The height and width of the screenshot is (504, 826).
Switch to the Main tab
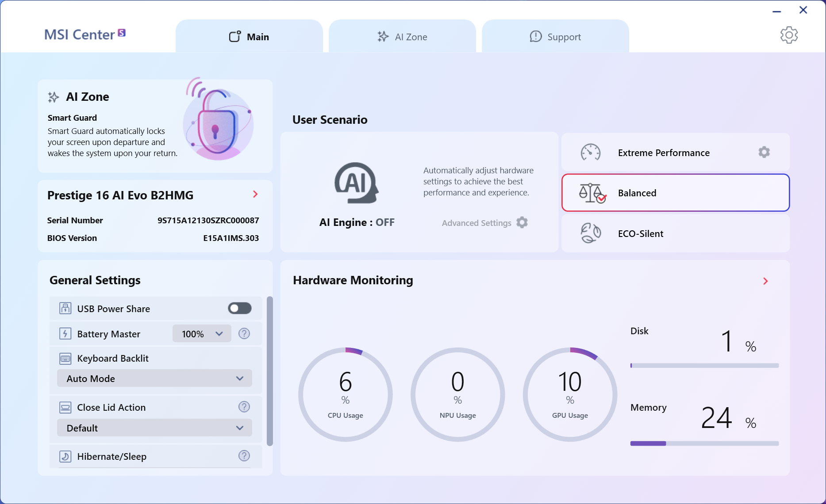click(x=249, y=37)
